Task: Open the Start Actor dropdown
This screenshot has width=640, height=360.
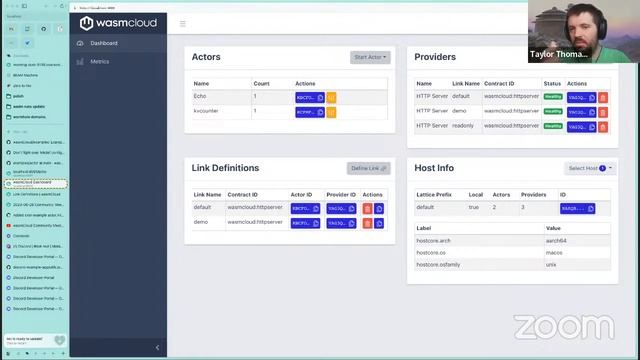Action: (x=370, y=57)
